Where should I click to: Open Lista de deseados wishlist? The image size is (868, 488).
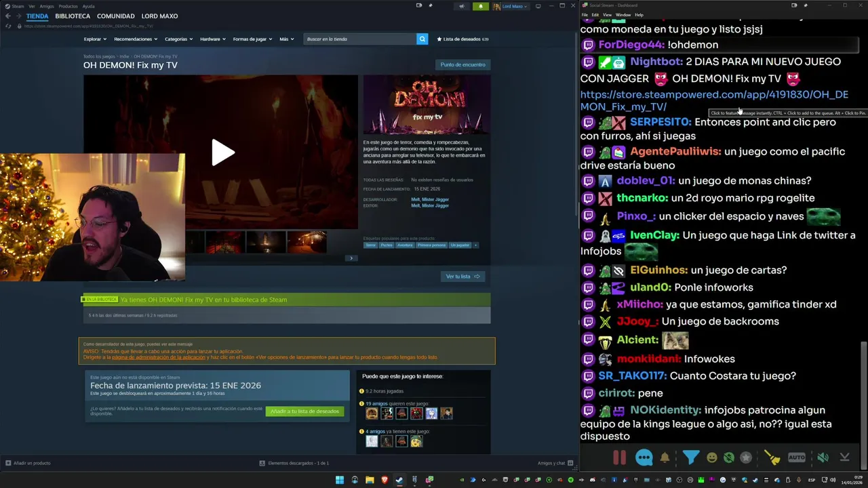point(462,39)
